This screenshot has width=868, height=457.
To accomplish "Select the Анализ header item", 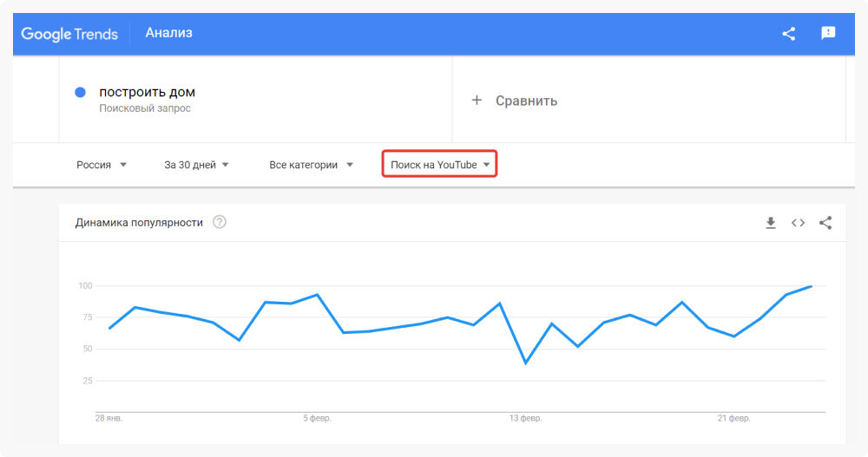I will click(169, 34).
